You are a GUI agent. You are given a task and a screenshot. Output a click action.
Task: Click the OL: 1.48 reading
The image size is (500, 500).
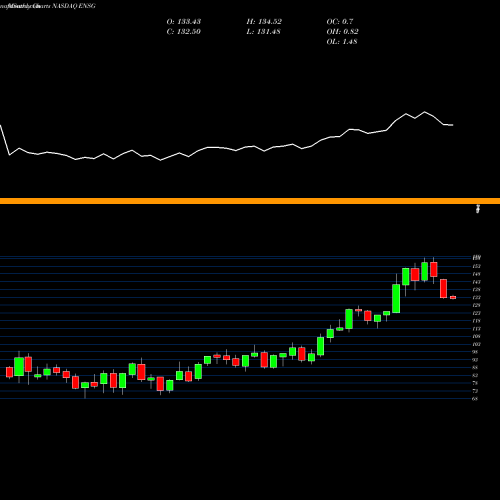pyautogui.click(x=342, y=42)
